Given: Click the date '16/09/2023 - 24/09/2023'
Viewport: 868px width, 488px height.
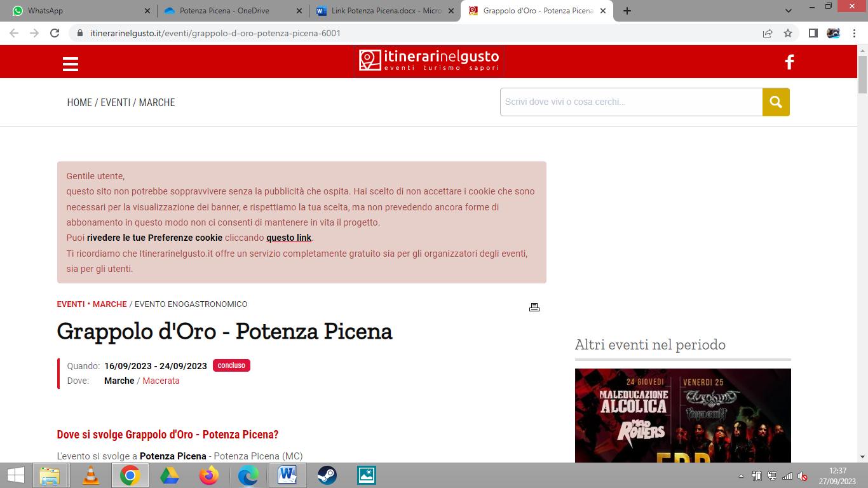Looking at the screenshot, I should (156, 366).
